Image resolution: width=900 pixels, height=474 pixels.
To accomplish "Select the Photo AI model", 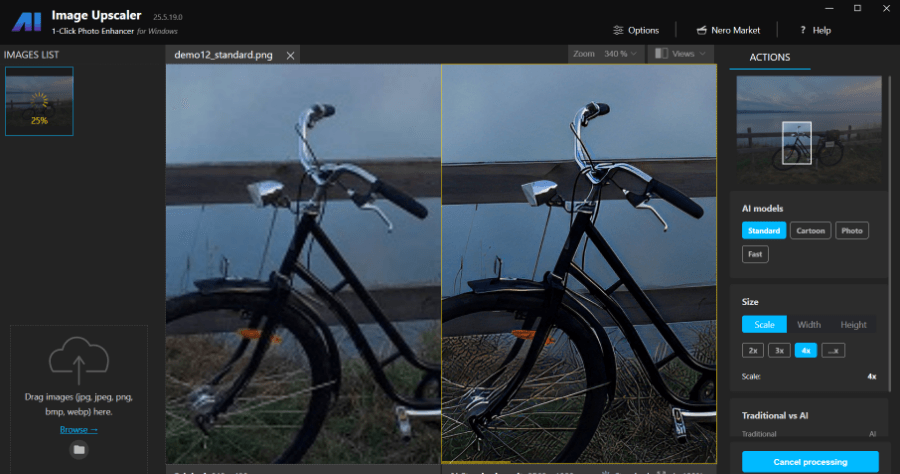I will [852, 231].
